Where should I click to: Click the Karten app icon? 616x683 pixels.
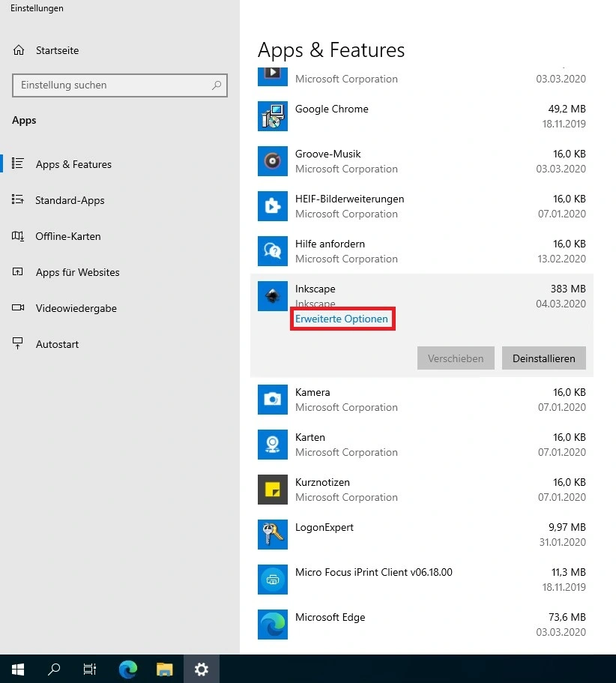273,445
